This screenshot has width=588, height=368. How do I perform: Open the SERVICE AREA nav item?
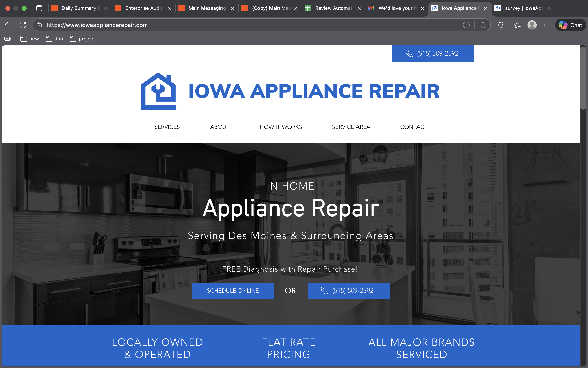tap(351, 127)
